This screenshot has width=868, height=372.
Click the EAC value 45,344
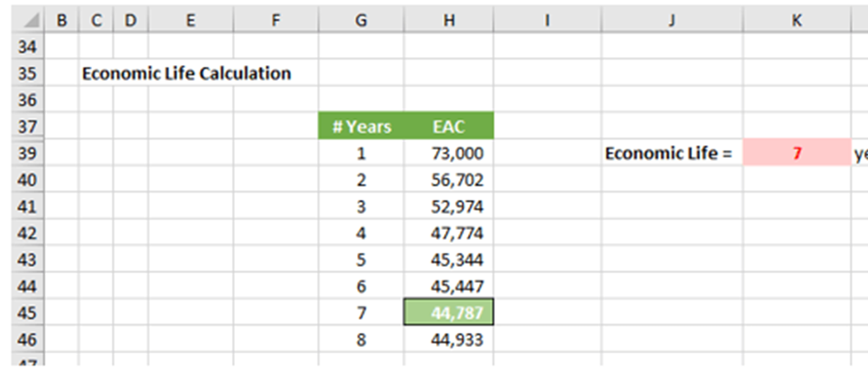[x=449, y=260]
